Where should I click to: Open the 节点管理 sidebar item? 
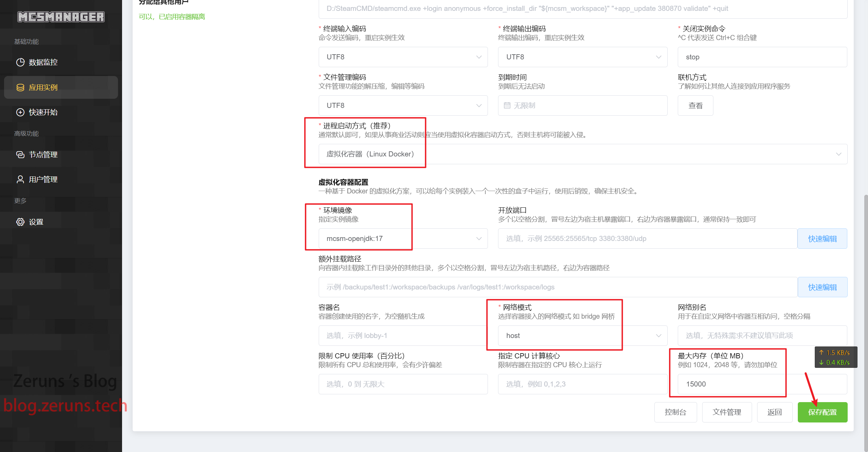tap(61, 155)
